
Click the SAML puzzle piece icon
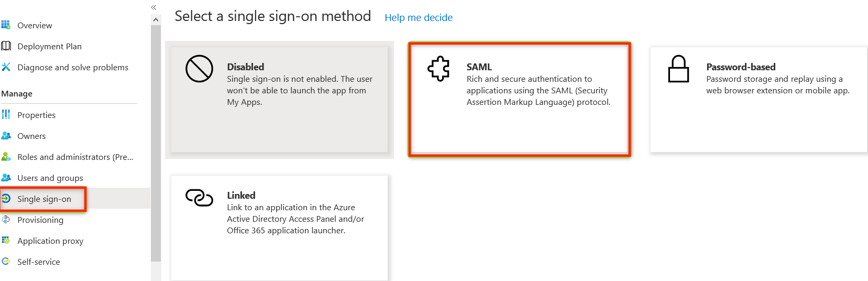pos(438,69)
